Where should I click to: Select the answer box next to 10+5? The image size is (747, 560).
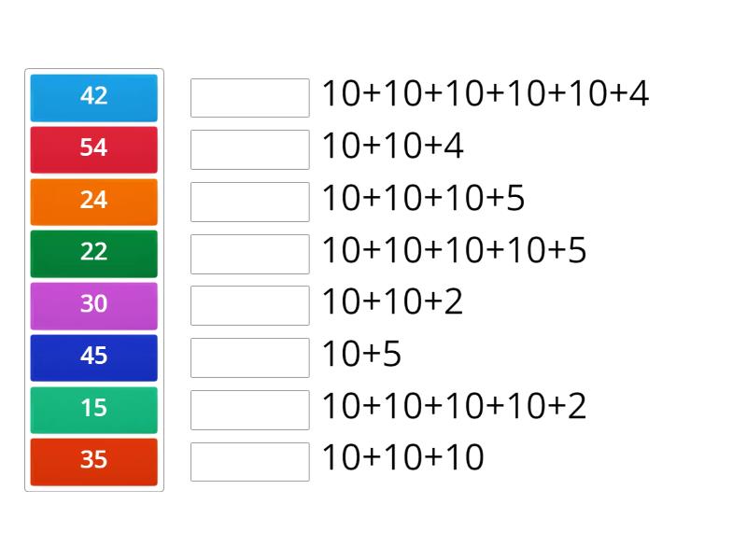click(x=249, y=357)
